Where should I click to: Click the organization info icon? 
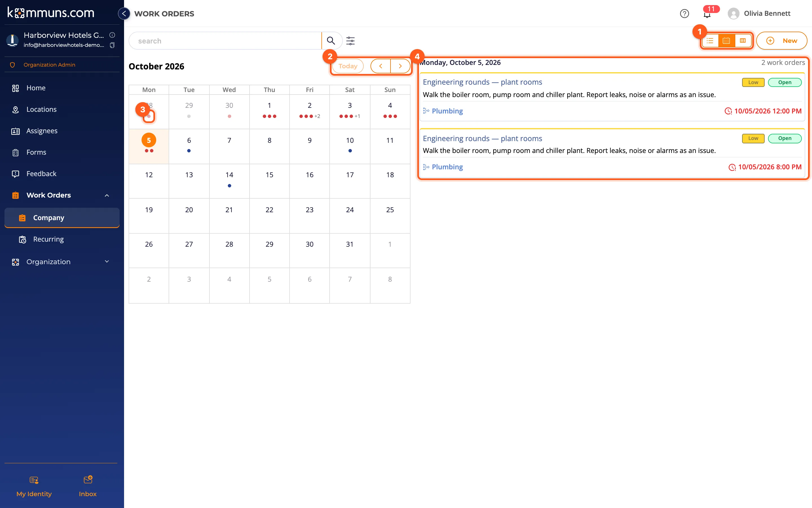tap(112, 35)
